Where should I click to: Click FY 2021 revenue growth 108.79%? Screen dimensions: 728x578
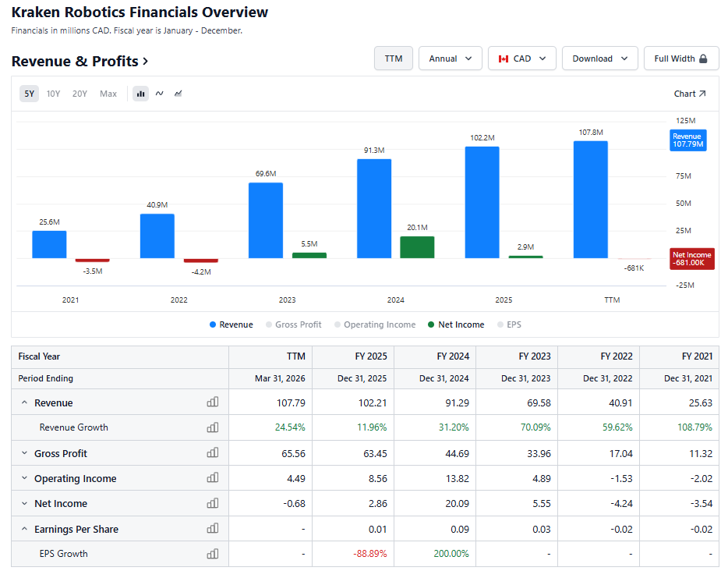[x=694, y=427]
